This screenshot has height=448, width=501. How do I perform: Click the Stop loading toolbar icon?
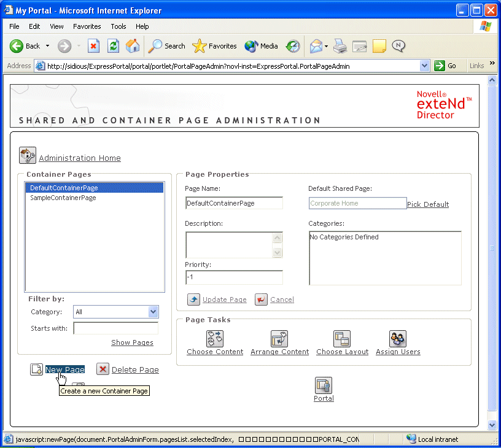tap(93, 46)
